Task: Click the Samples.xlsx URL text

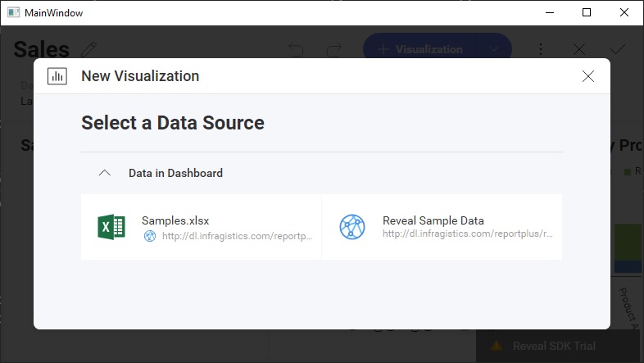Action: pyautogui.click(x=237, y=236)
